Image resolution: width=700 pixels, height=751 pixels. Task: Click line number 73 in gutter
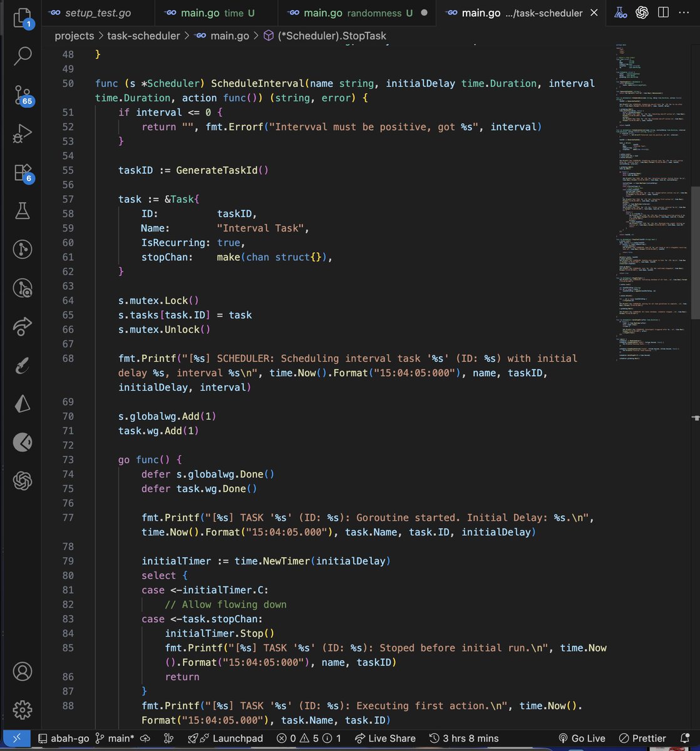(x=68, y=460)
